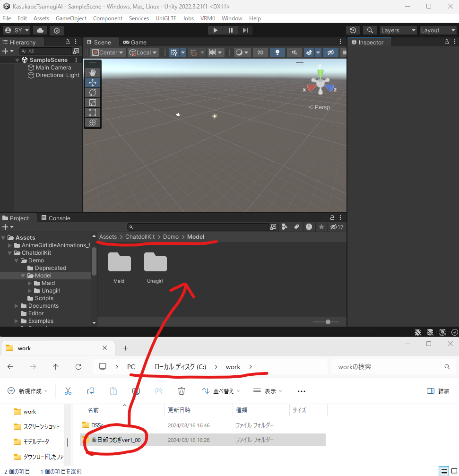Open the UniGLTF menu
This screenshot has width=459, height=476.
[166, 18]
